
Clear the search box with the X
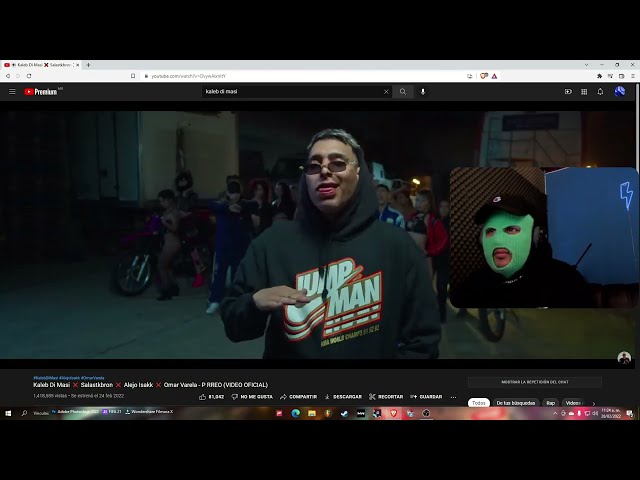pos(386,92)
